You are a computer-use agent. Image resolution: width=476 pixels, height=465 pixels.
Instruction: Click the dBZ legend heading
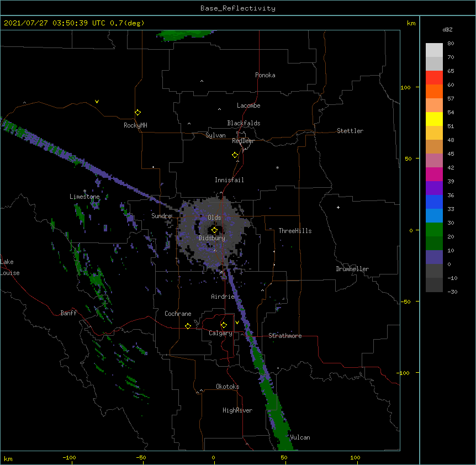click(447, 29)
